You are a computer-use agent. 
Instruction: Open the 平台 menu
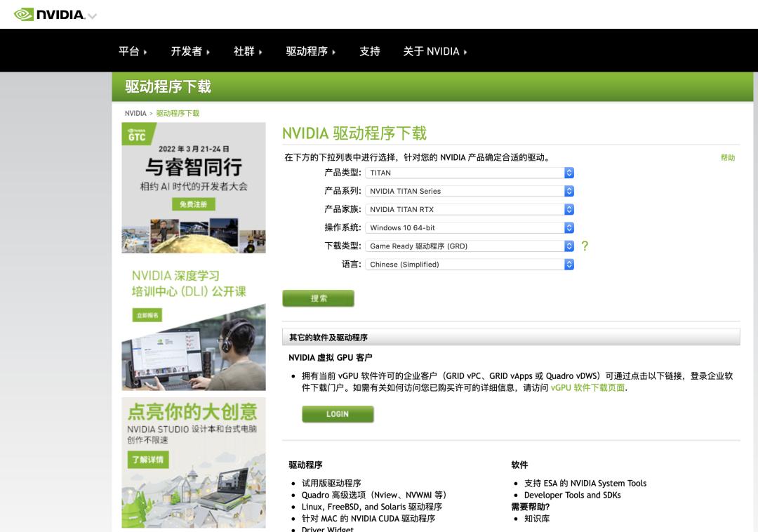[130, 51]
